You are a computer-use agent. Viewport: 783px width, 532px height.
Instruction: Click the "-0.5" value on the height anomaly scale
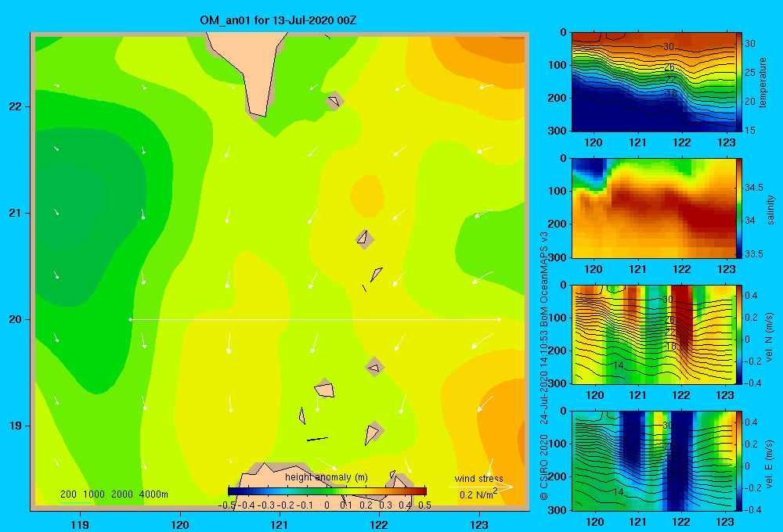point(227,505)
